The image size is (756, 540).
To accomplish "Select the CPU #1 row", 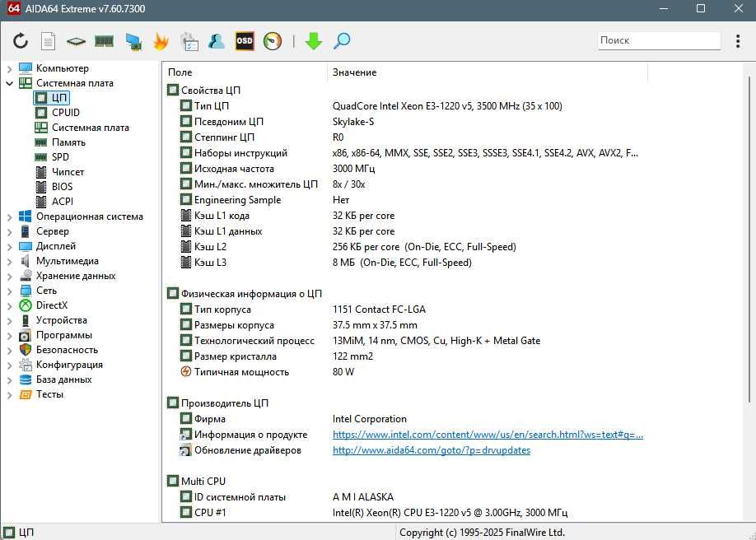I will coord(405,513).
